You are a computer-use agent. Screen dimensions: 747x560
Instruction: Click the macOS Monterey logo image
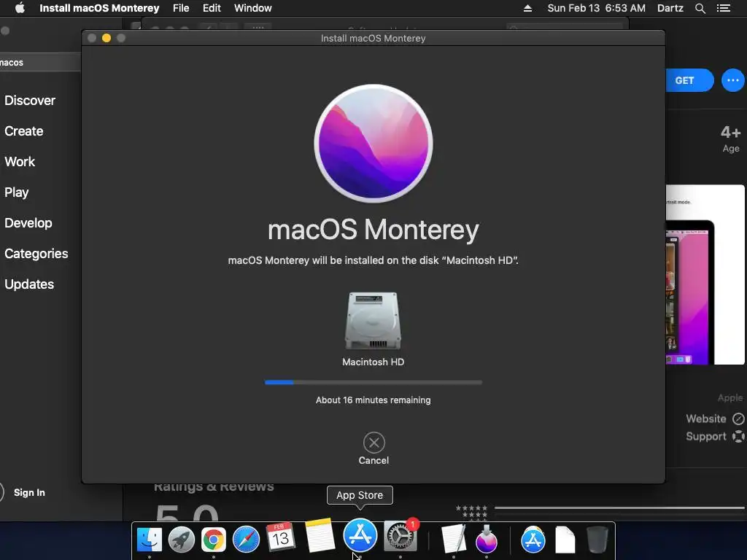(x=373, y=144)
